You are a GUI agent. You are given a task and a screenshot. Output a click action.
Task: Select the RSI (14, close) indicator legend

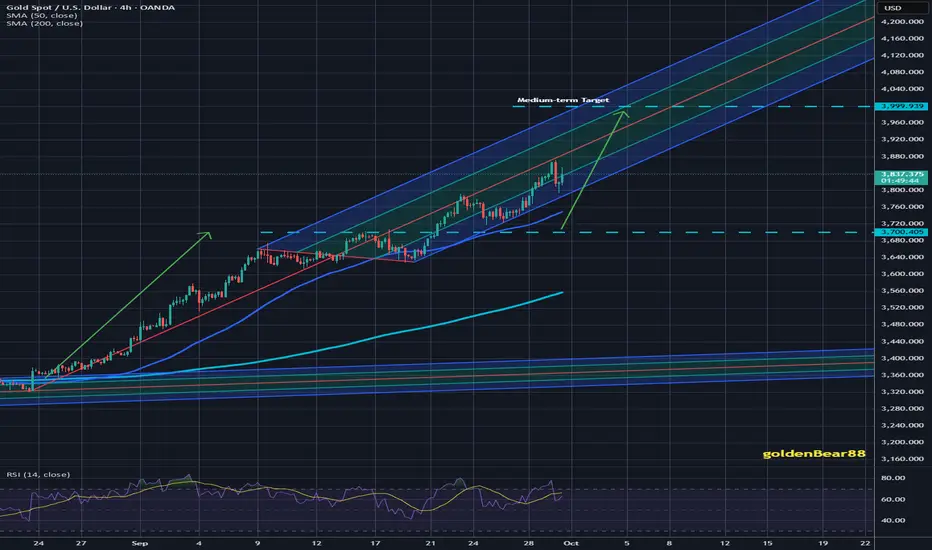click(x=38, y=474)
